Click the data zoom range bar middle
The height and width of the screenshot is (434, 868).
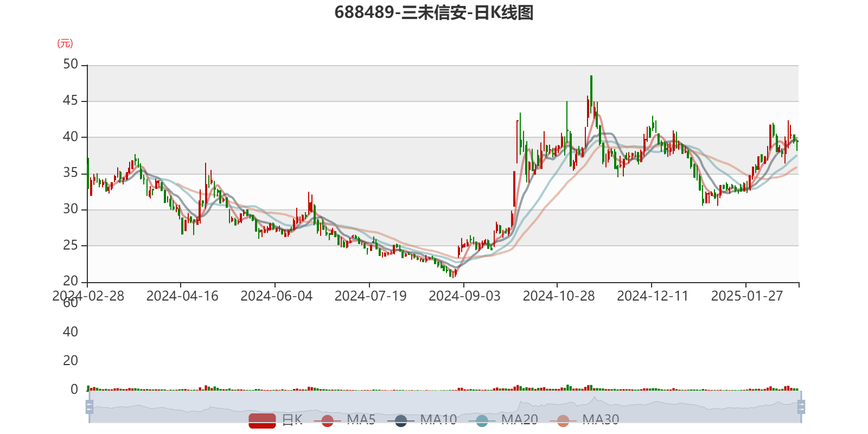click(445, 407)
